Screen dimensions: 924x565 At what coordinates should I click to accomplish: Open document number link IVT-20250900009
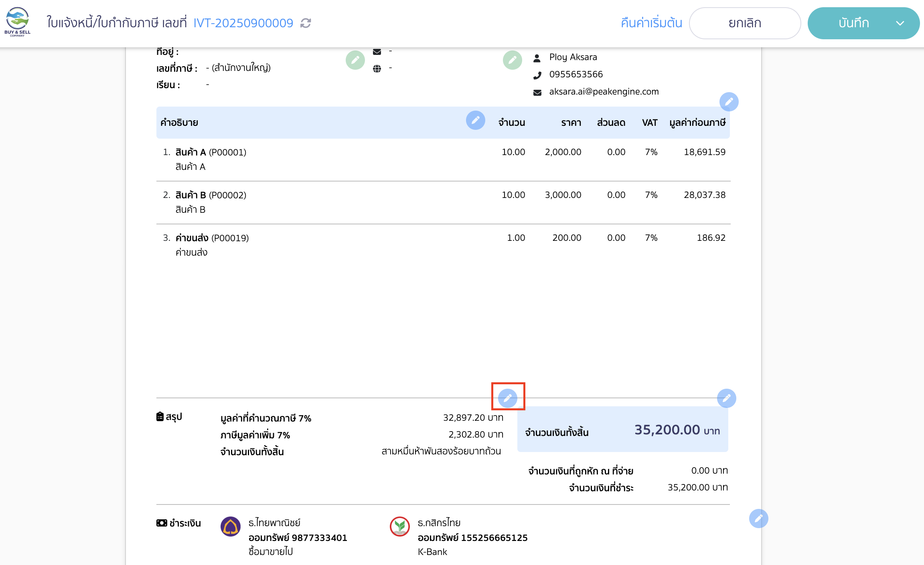pyautogui.click(x=243, y=23)
